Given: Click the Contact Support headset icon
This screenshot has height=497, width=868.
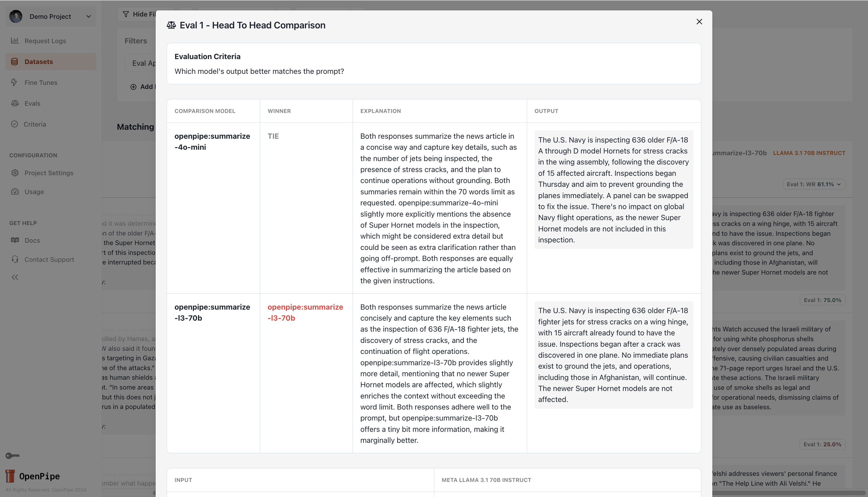Looking at the screenshot, I should [15, 259].
